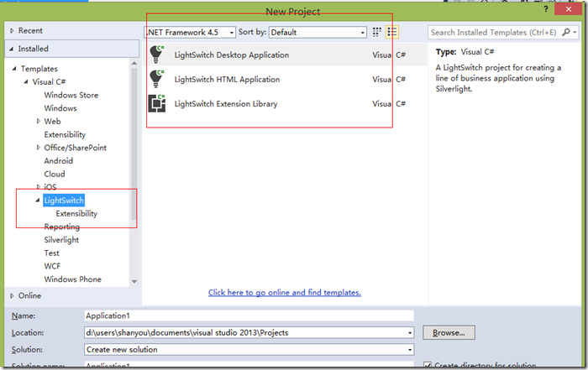
Task: Expand the Web tree node arrow
Action: [x=39, y=121]
